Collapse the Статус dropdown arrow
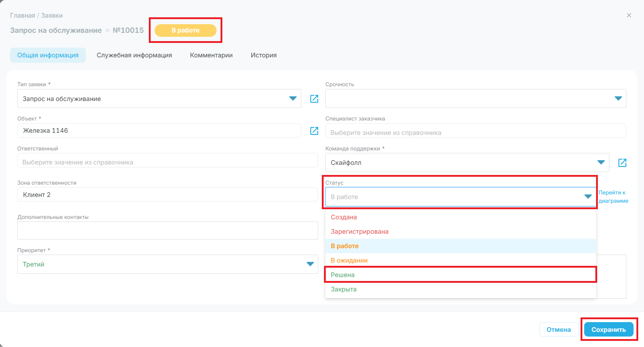Viewport: 644px width, 347px height. (588, 197)
